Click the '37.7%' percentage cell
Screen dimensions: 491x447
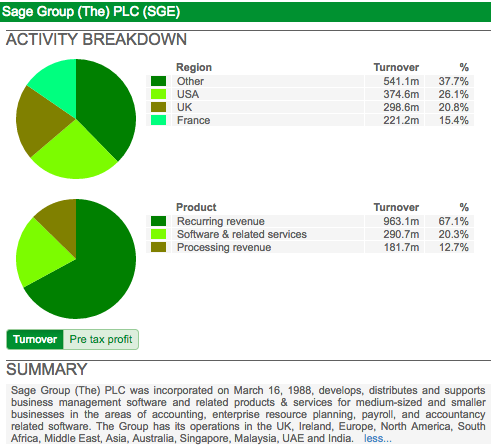[454, 81]
